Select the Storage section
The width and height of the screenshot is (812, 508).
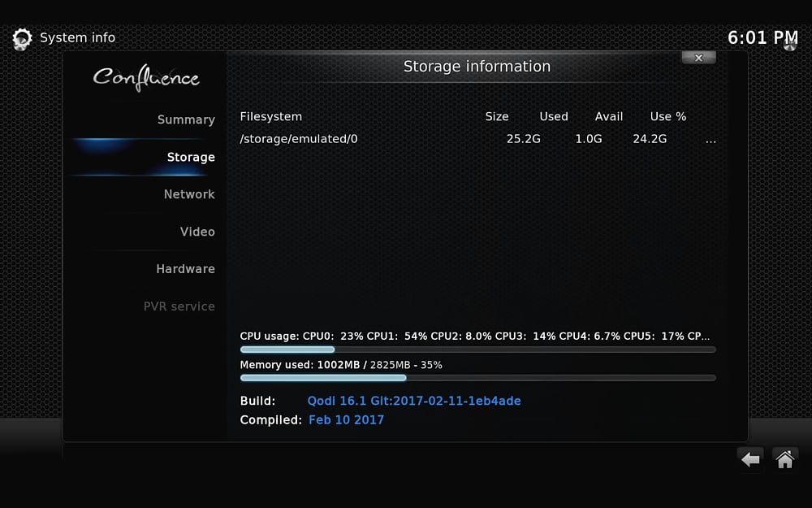(x=191, y=157)
